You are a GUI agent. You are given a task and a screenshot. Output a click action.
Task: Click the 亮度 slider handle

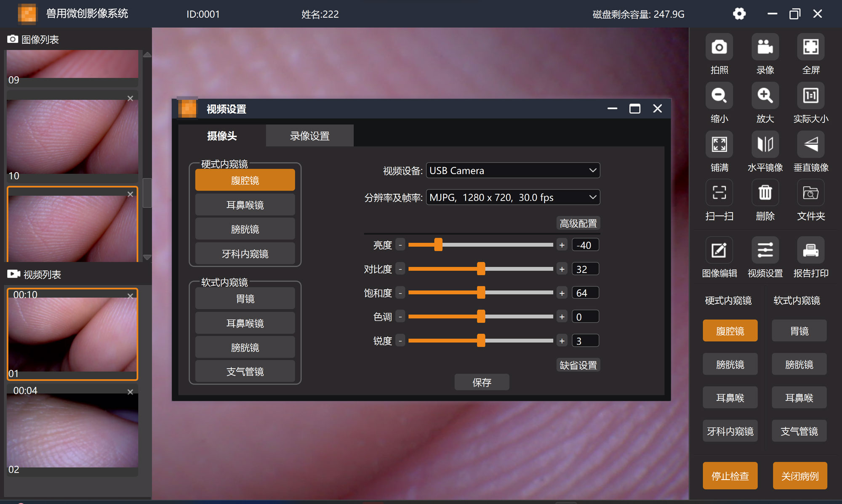pos(438,245)
